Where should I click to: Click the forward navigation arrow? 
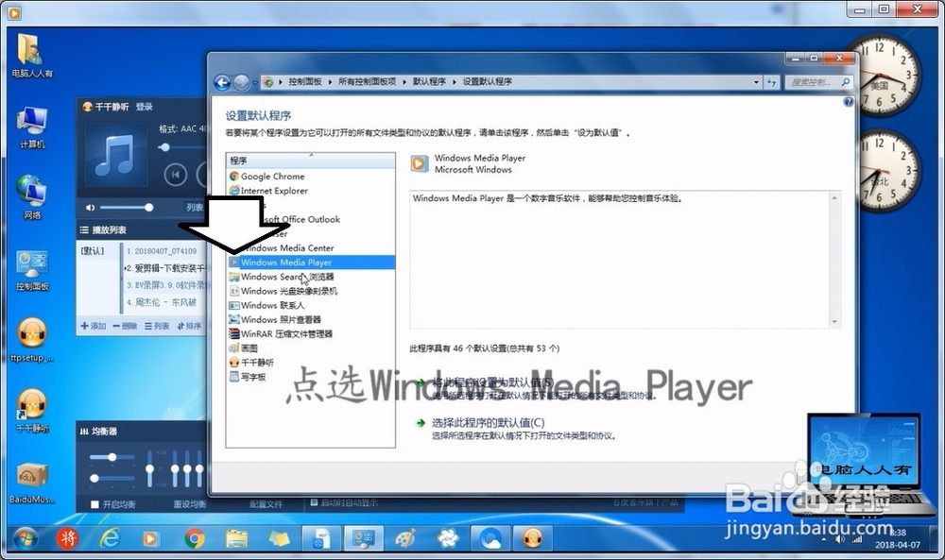tap(241, 82)
